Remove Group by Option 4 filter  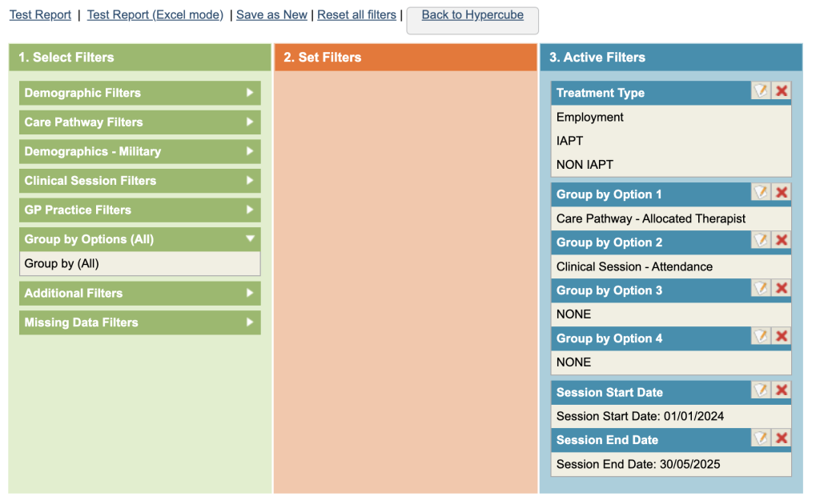782,337
